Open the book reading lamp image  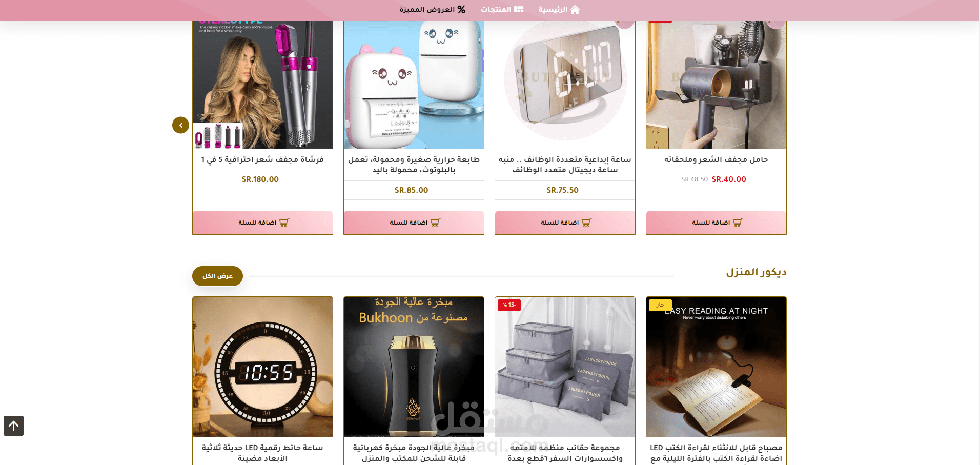coord(716,367)
